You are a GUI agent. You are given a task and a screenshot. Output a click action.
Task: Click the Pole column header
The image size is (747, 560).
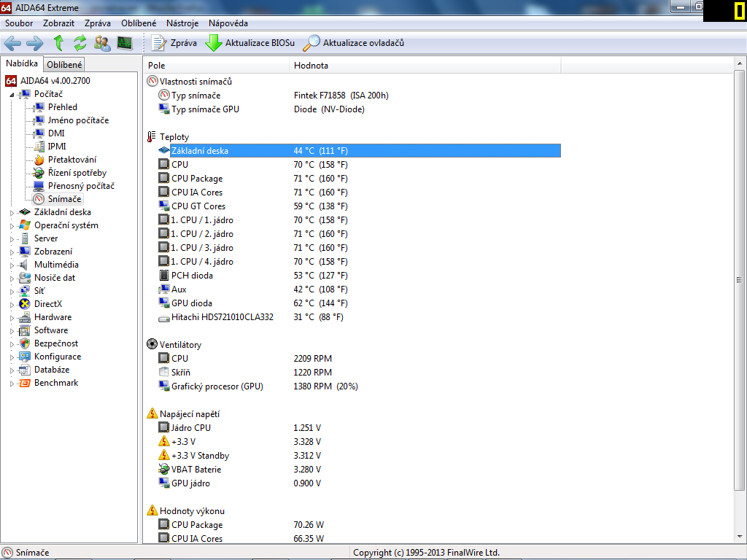tap(216, 66)
